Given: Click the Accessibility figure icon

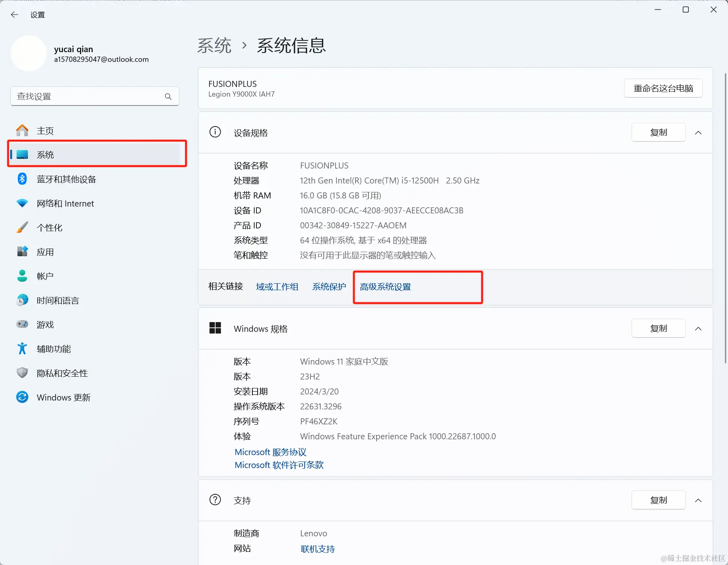Looking at the screenshot, I should [x=22, y=348].
